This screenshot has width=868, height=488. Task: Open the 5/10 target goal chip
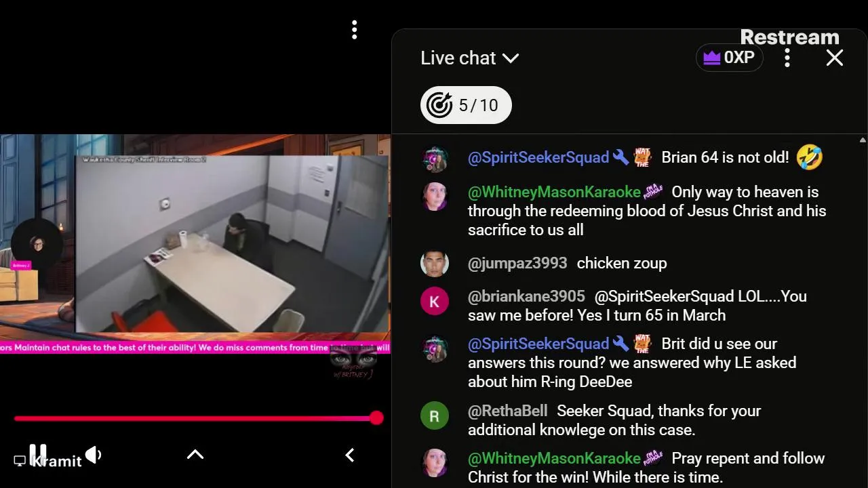[466, 105]
